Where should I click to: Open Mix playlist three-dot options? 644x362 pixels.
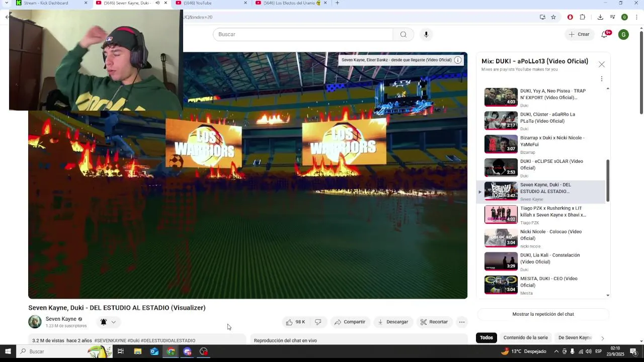pyautogui.click(x=602, y=79)
